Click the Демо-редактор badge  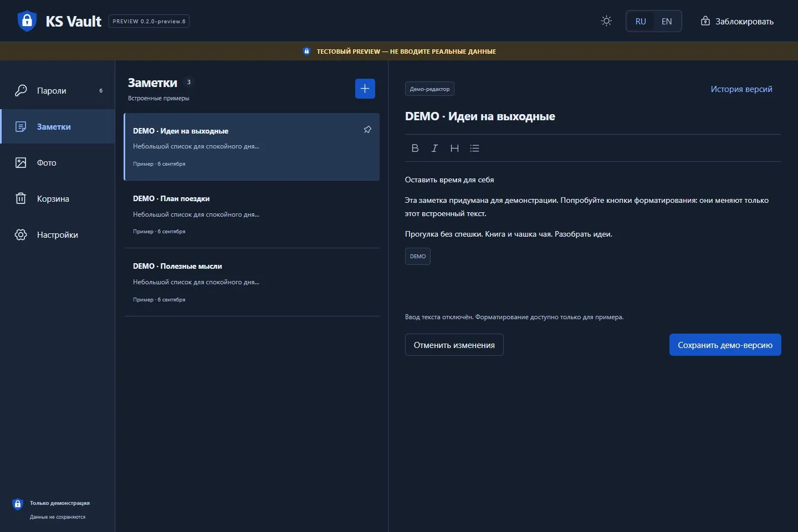429,89
